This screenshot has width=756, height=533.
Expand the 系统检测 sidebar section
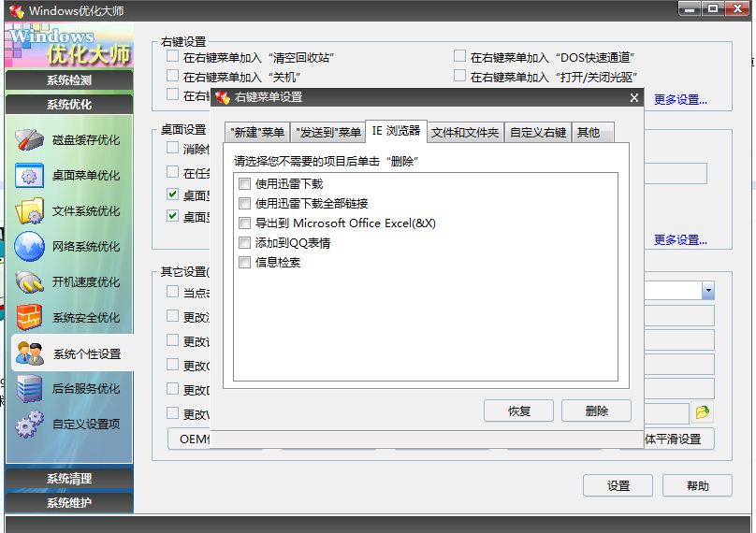click(69, 80)
